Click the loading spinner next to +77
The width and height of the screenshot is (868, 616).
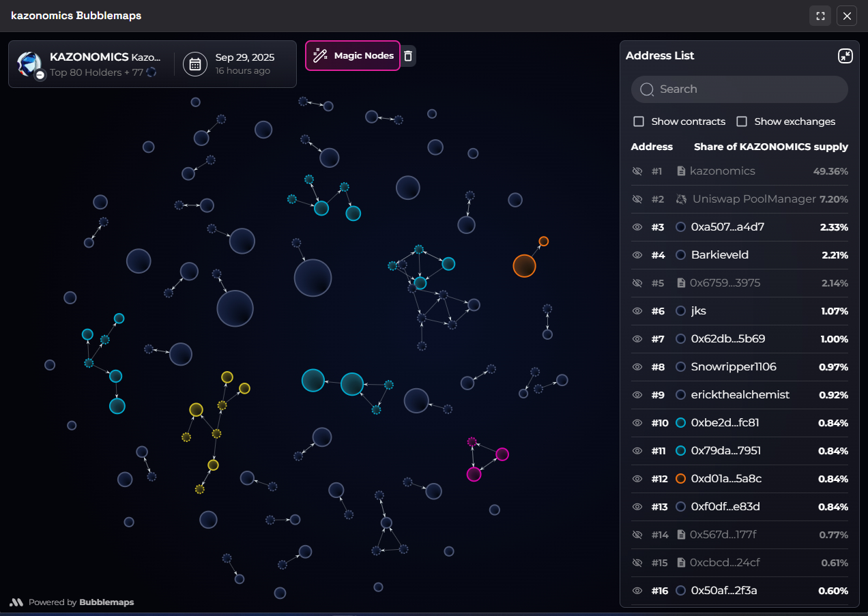click(151, 72)
